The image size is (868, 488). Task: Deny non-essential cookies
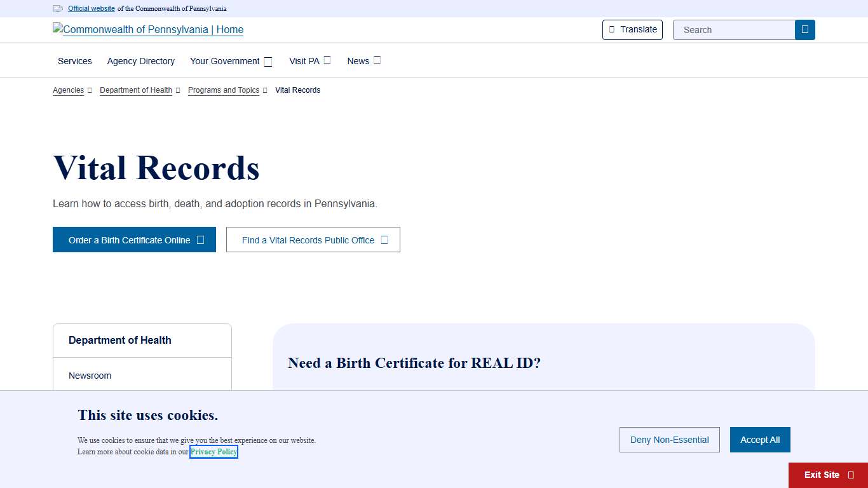[669, 440]
